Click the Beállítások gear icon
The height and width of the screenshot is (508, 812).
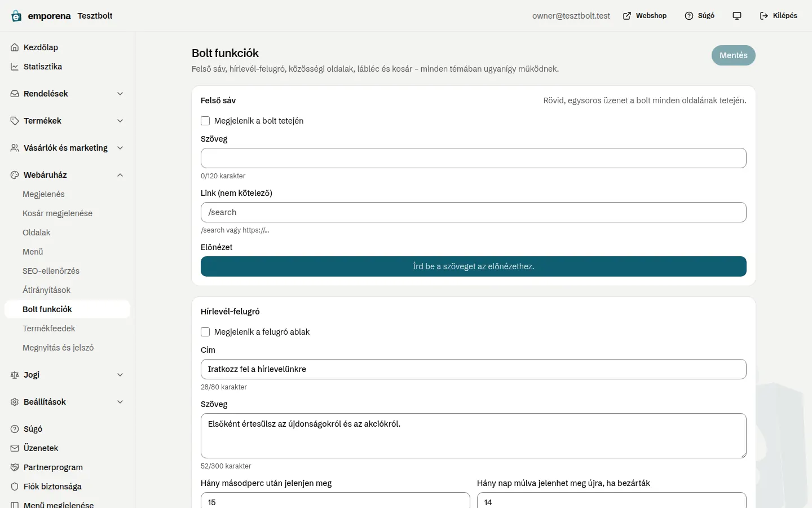click(x=15, y=402)
